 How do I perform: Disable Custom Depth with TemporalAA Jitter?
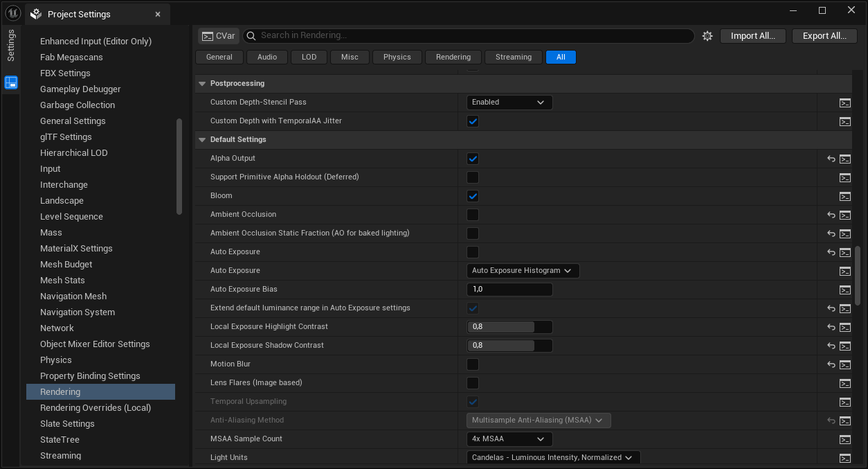tap(473, 121)
